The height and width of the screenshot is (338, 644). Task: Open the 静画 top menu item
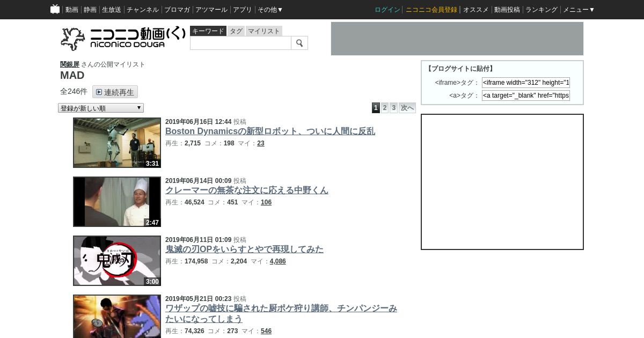click(x=90, y=10)
